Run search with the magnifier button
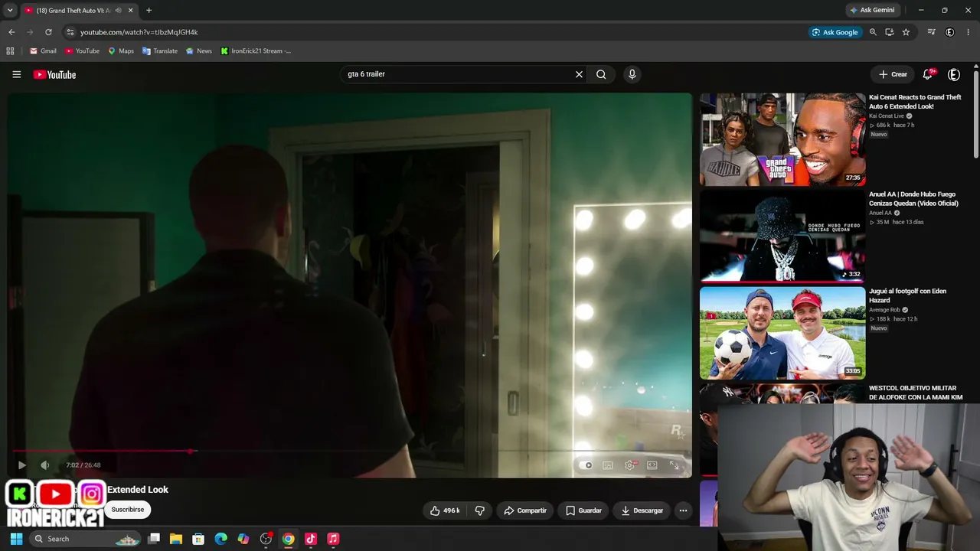This screenshot has width=980, height=551. [x=601, y=74]
